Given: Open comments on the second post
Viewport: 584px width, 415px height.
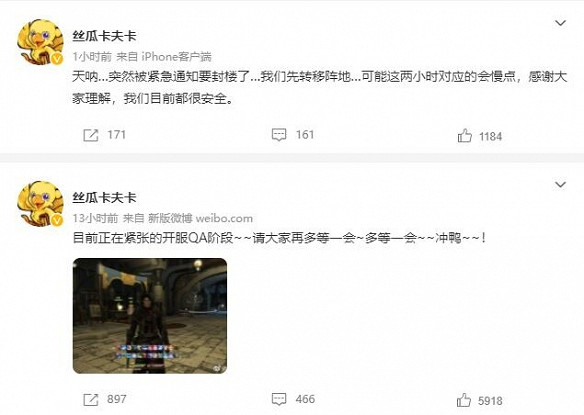Looking at the screenshot, I should pyautogui.click(x=279, y=399).
